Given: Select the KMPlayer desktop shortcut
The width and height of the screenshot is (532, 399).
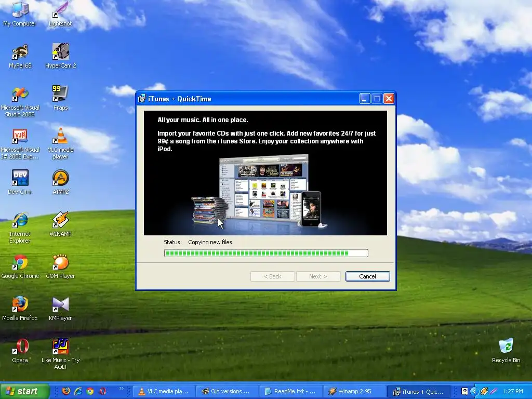Looking at the screenshot, I should (x=60, y=309).
